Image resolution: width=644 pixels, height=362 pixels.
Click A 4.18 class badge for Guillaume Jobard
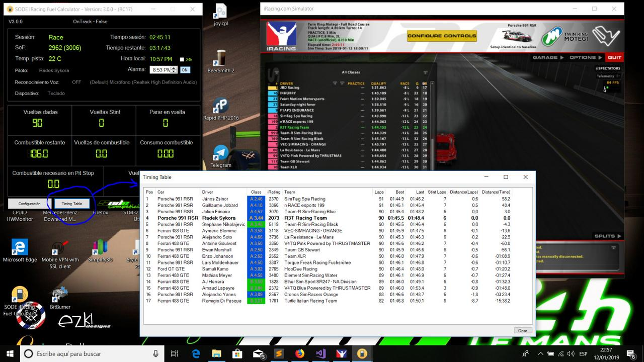tap(256, 205)
